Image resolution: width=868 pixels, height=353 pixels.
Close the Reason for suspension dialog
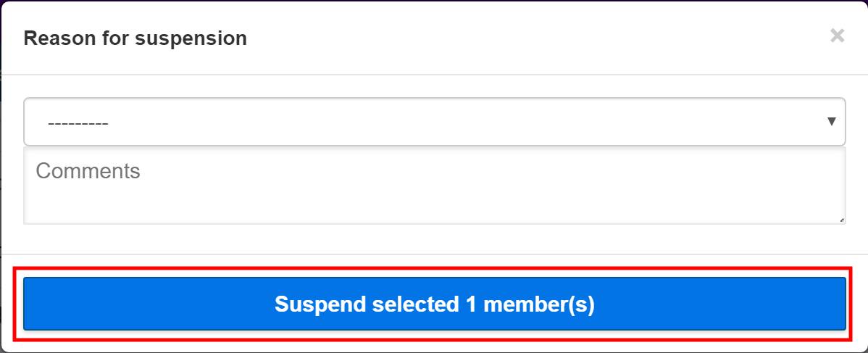(x=837, y=36)
